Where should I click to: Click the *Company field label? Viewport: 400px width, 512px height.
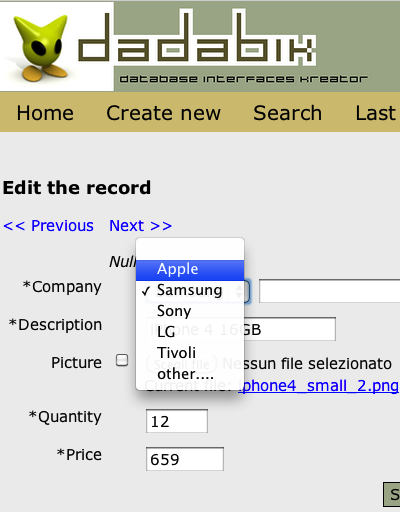point(62,287)
